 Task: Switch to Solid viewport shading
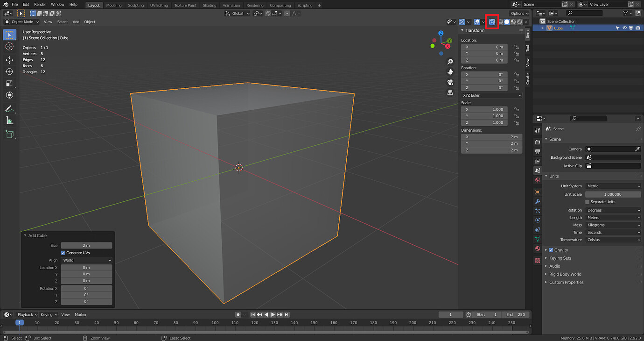pos(507,22)
